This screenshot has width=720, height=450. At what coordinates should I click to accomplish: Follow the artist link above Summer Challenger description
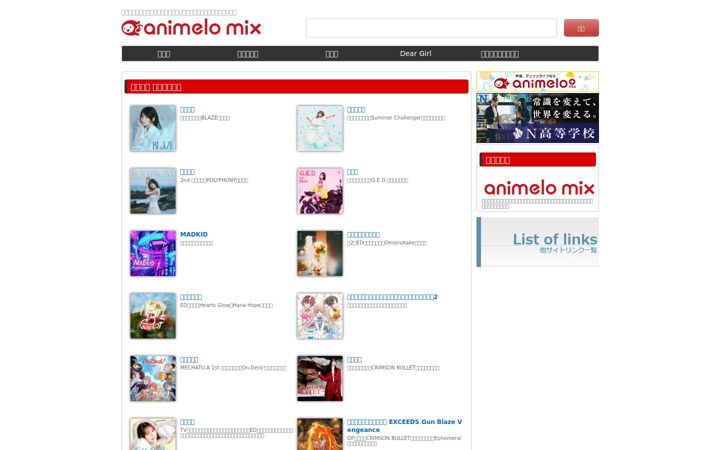(x=356, y=110)
